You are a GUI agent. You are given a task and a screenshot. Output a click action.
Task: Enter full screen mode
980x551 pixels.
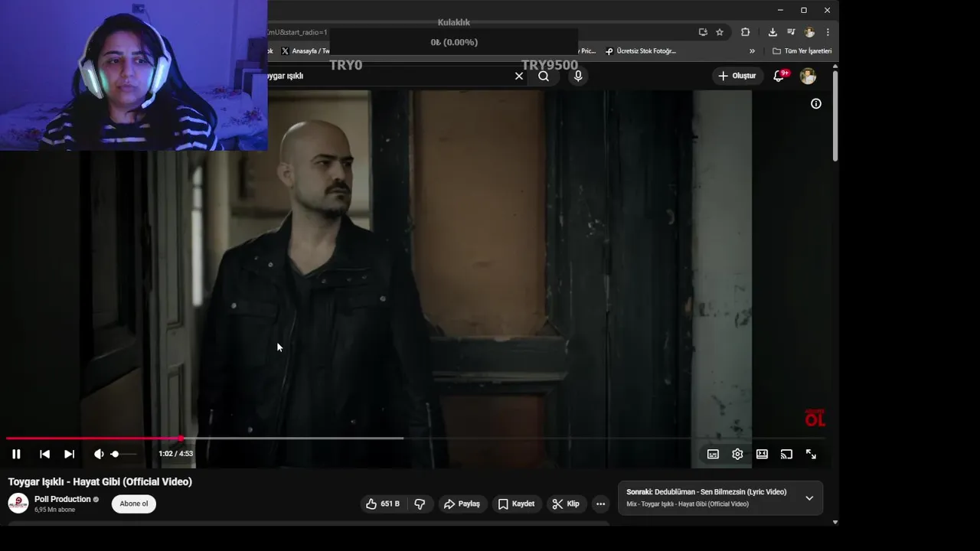click(x=811, y=454)
